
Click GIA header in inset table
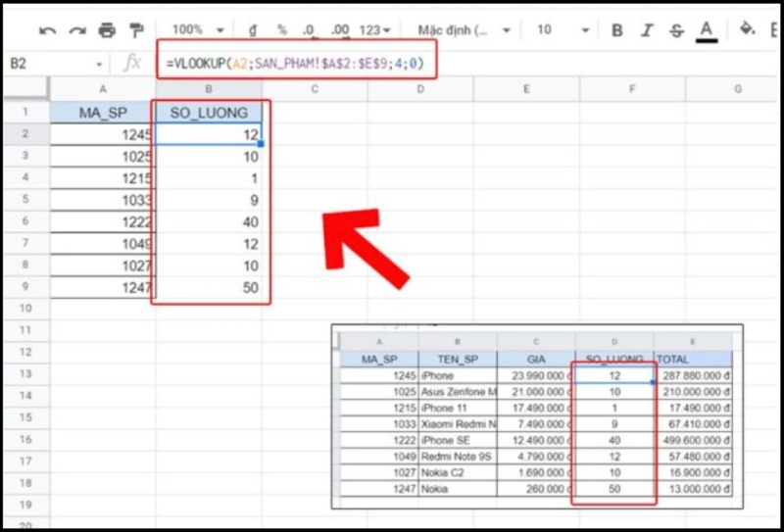536,359
